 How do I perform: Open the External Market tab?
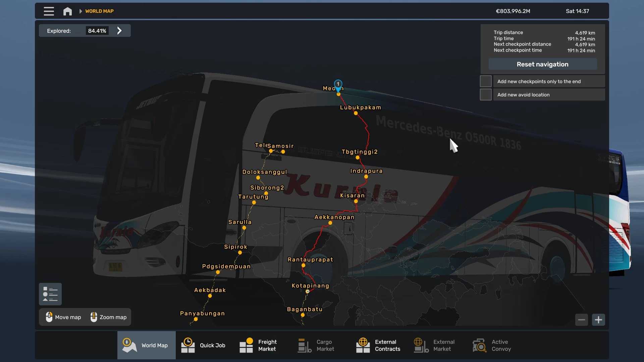434,345
